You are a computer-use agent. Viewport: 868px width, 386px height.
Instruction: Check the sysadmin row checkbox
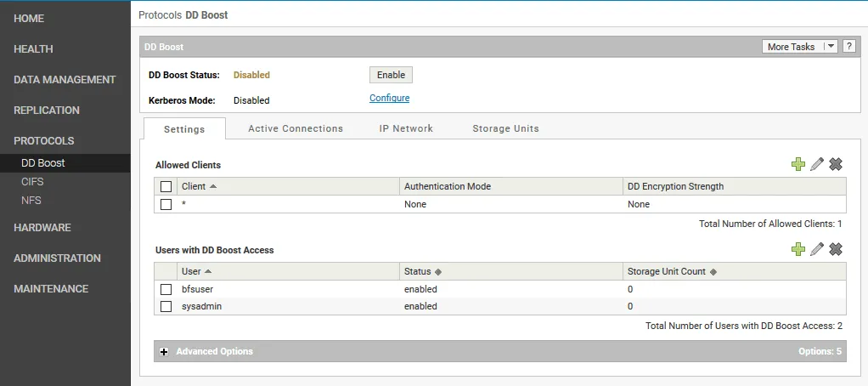[x=166, y=306]
